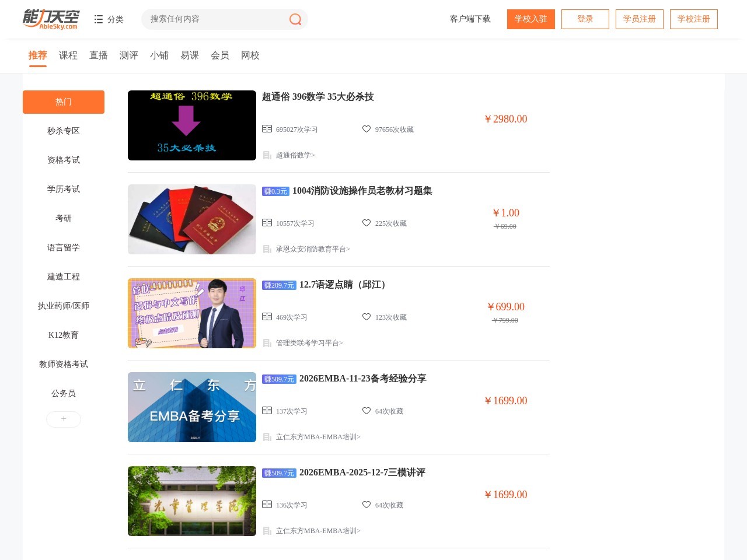Expand more categories with plus button
This screenshot has height=560, width=747.
tap(63, 419)
